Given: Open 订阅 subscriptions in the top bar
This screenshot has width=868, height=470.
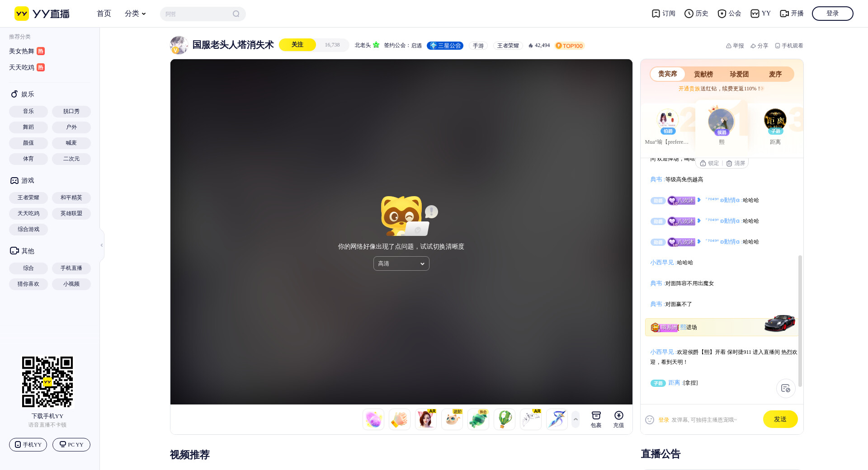Looking at the screenshot, I should (x=663, y=14).
